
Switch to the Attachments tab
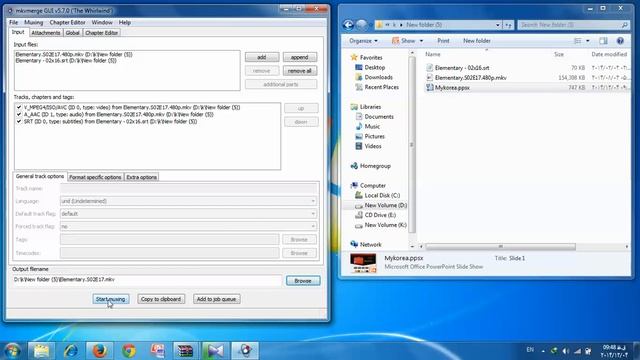click(x=46, y=33)
